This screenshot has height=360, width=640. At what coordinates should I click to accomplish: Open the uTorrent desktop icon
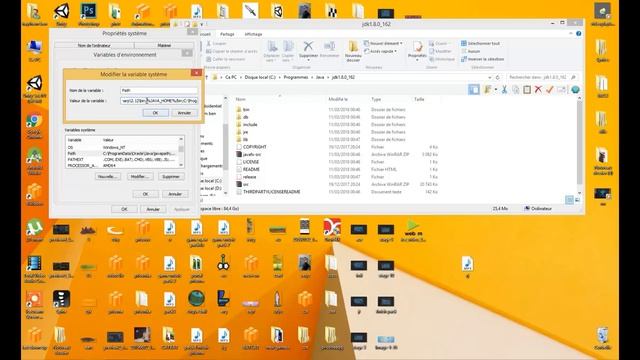pyautogui.click(x=34, y=228)
